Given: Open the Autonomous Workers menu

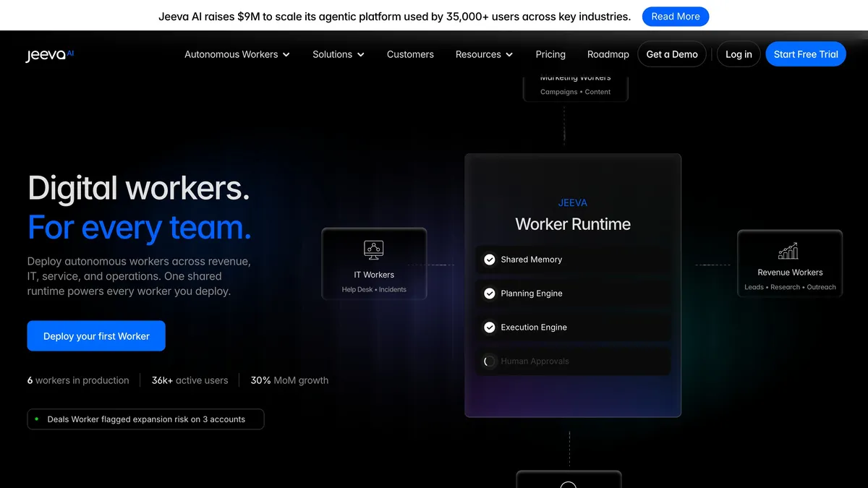Looking at the screenshot, I should click(x=237, y=54).
